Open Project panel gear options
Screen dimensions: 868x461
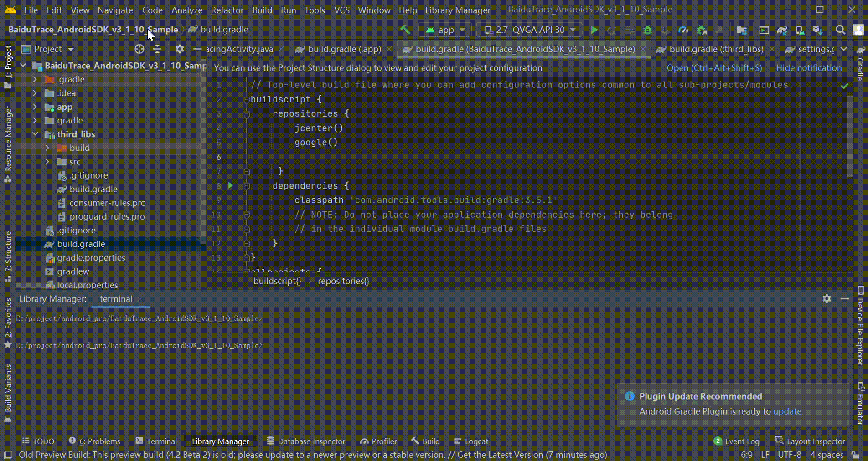click(180, 49)
